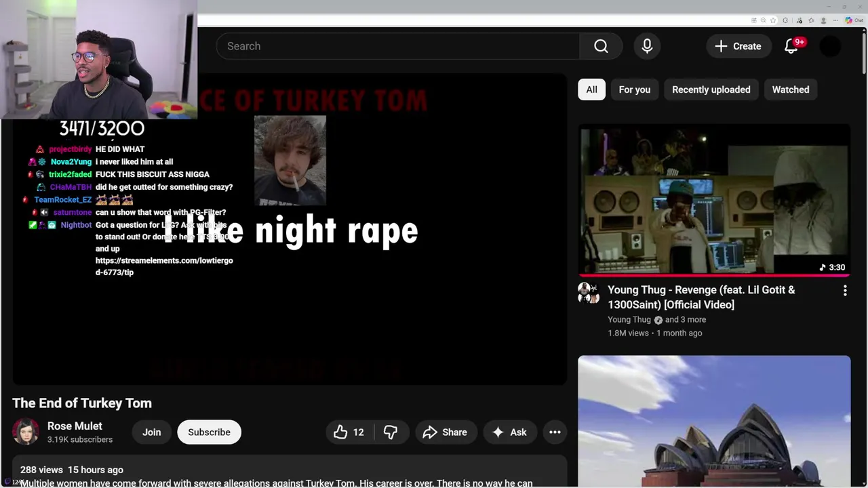Open Young Thug channel avatar icon
Viewport: 868px width, 488px height.
[x=589, y=293]
